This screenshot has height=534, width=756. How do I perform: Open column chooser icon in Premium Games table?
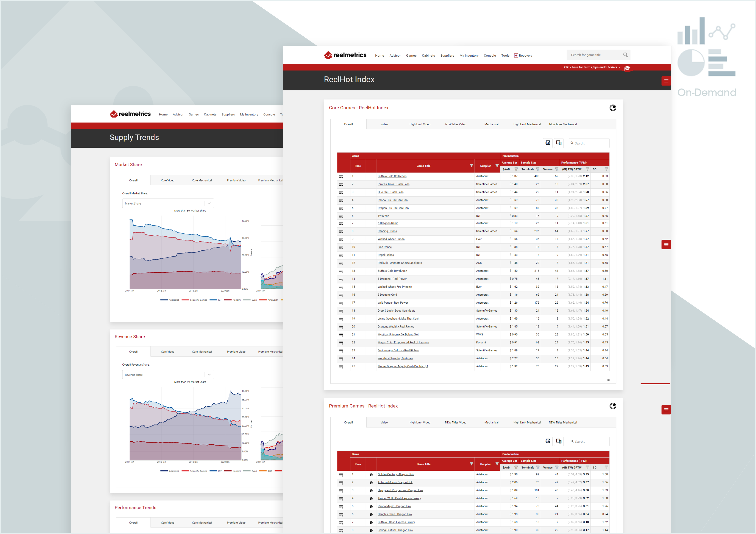(559, 441)
